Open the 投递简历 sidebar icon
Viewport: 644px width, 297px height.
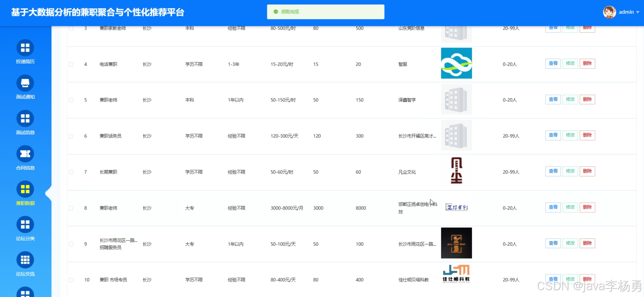(25, 48)
